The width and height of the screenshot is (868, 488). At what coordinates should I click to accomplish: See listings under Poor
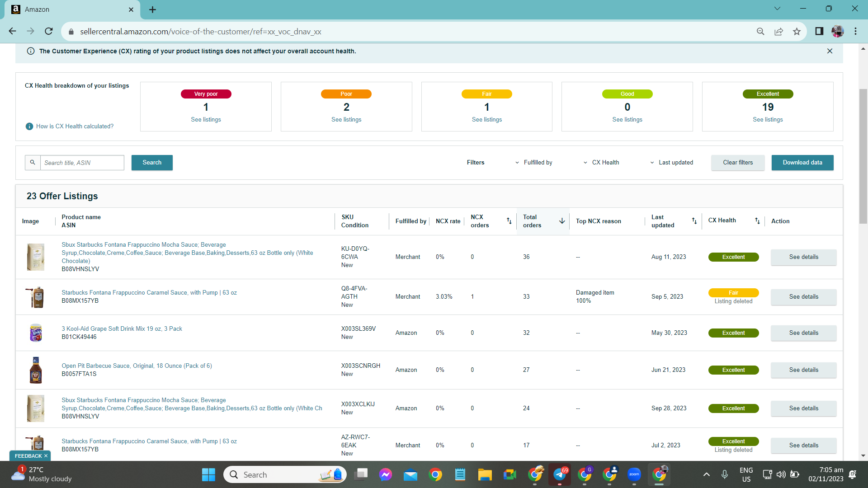coord(346,119)
